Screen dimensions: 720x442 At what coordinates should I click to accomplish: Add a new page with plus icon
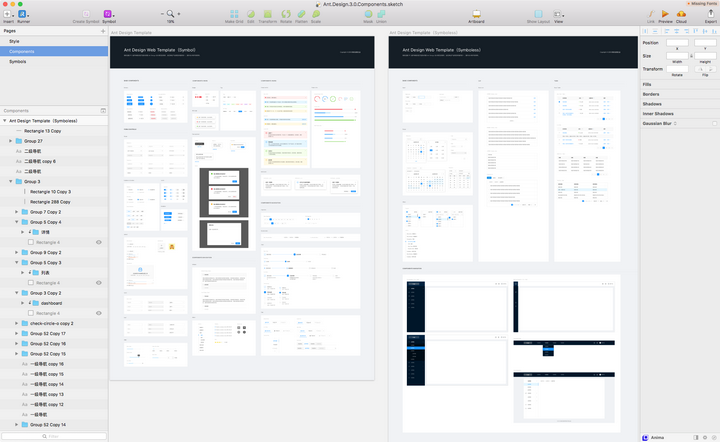point(103,31)
